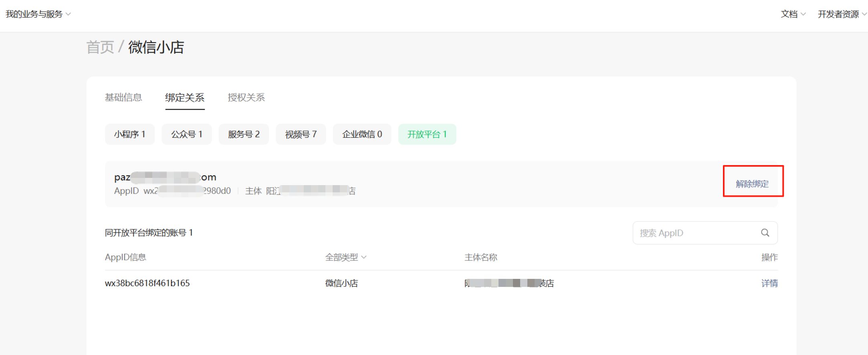Focus the 搜索 AppID input field
The image size is (868, 355).
point(695,233)
